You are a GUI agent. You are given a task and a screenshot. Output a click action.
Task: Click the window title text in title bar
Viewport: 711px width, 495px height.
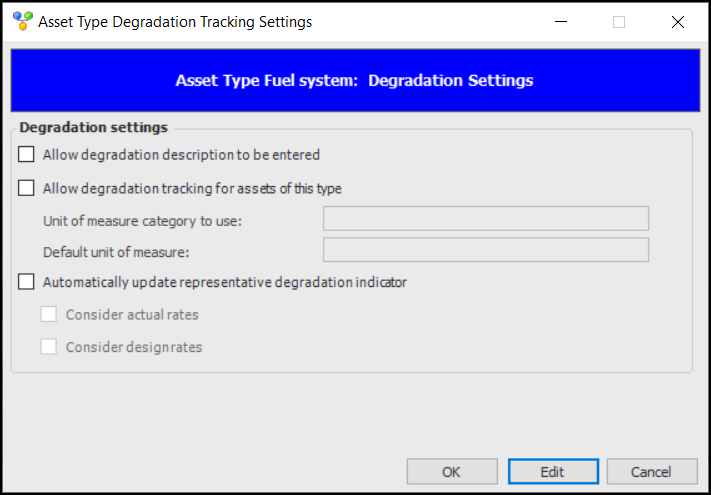click(x=175, y=22)
